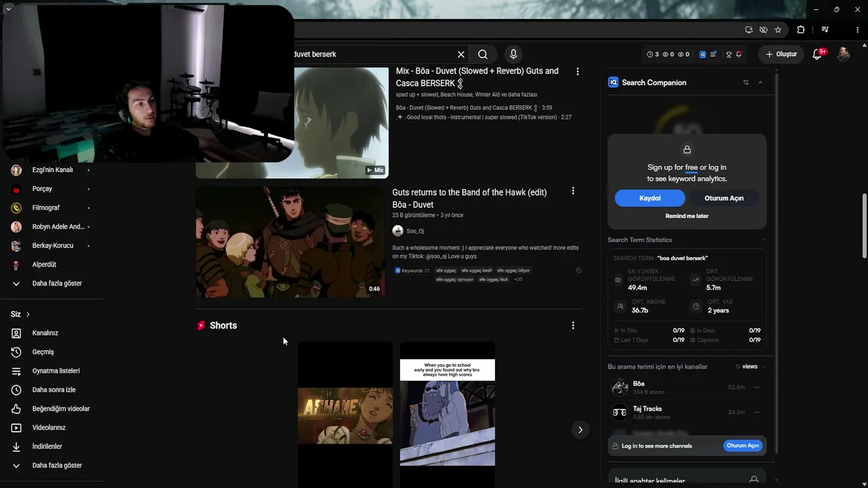Screen dimensions: 868x488
Task: Open the YouTube notifications bell
Action: [x=818, y=54]
